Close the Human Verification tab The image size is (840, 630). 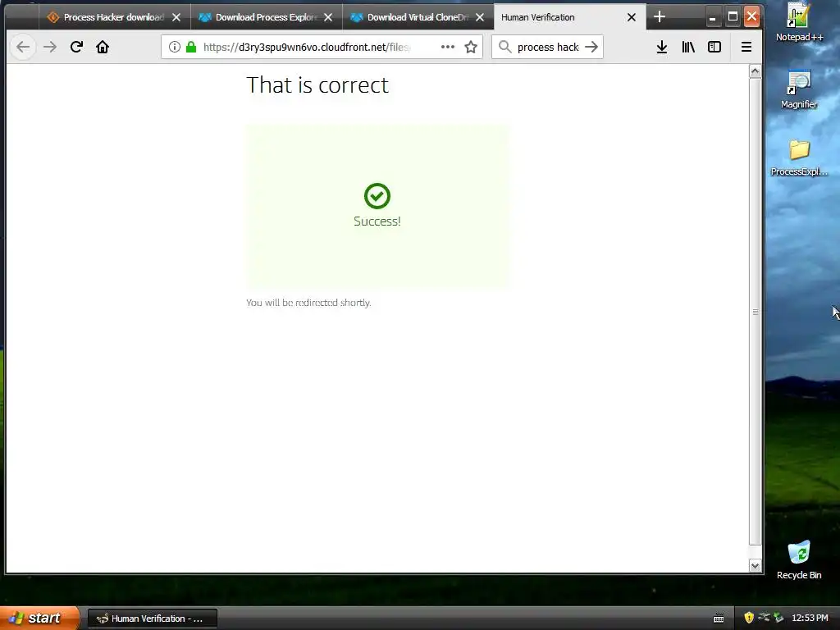click(x=632, y=17)
